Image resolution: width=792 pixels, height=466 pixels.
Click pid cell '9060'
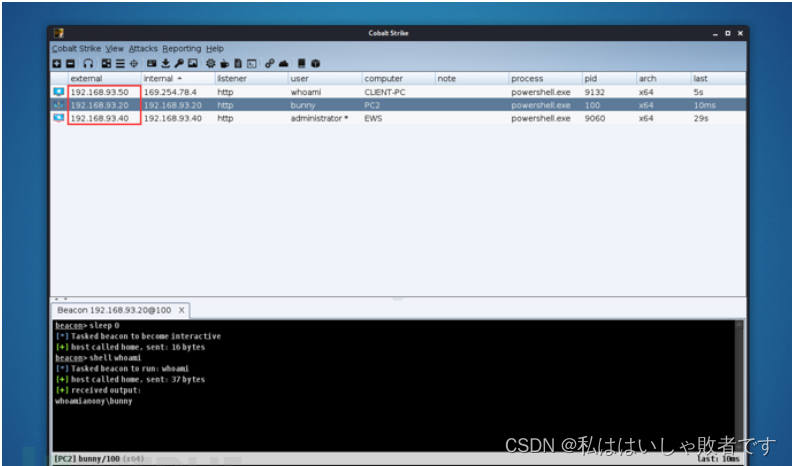pos(595,118)
